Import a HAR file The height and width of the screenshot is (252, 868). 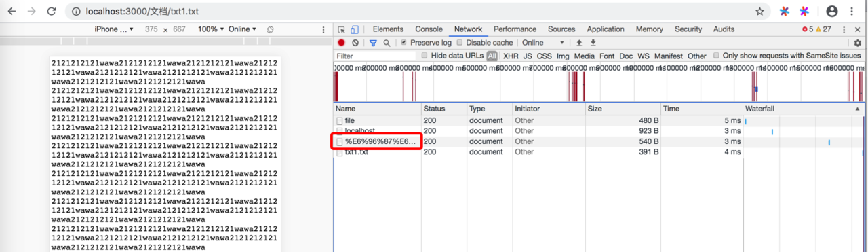point(579,43)
